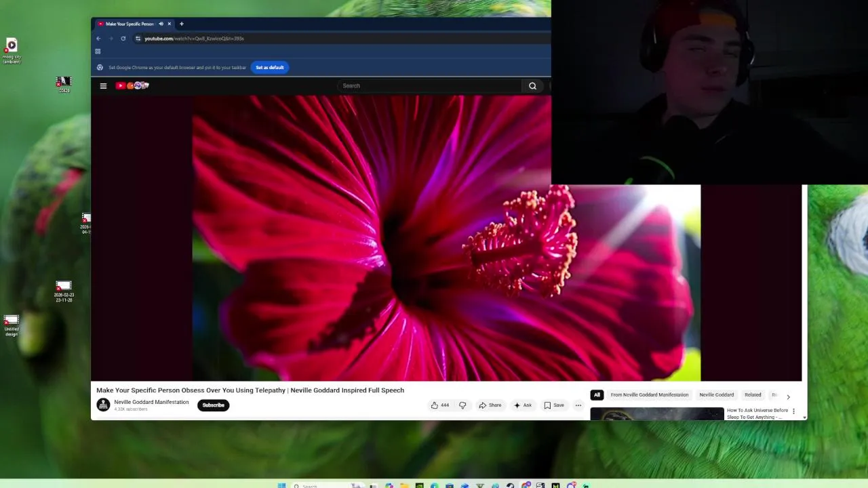868x488 pixels.
Task: Open the 'moog city' desktop shortcut
Action: pyautogui.click(x=12, y=52)
